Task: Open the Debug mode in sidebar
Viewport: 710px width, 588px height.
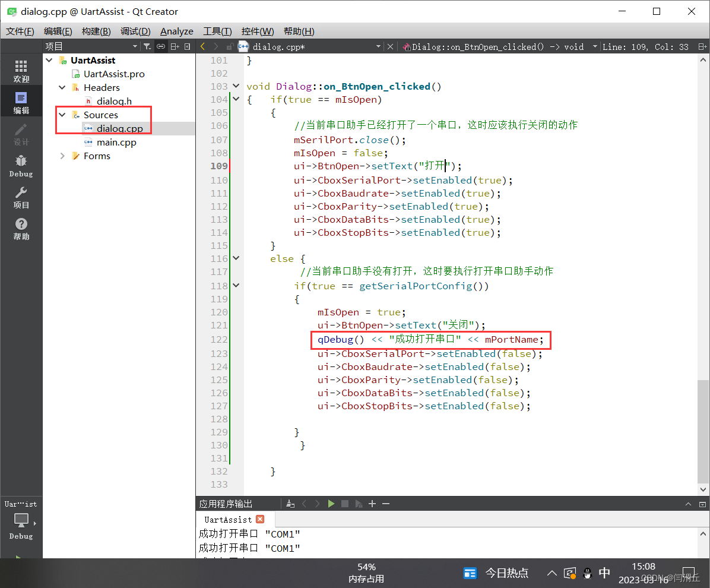Action: pos(21,166)
